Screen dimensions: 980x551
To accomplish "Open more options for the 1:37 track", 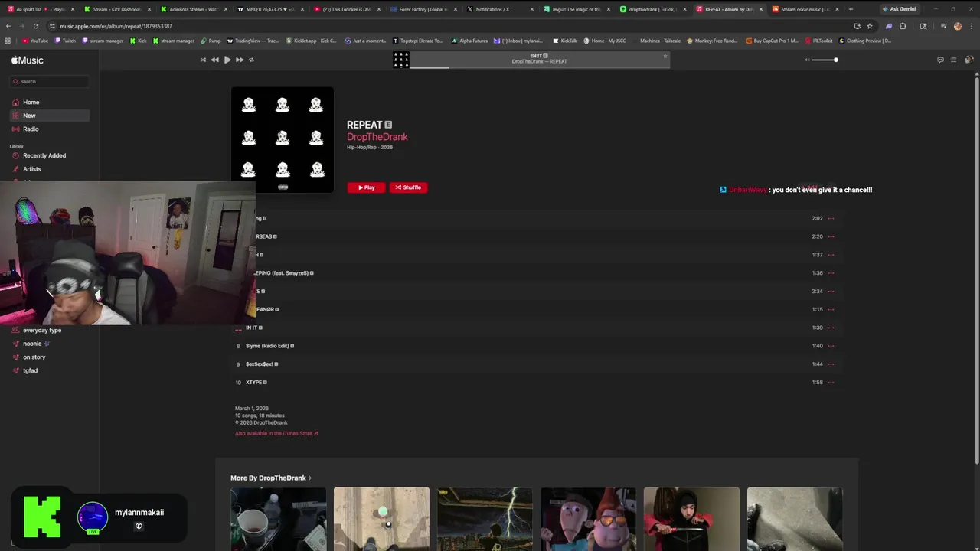I will click(x=831, y=255).
